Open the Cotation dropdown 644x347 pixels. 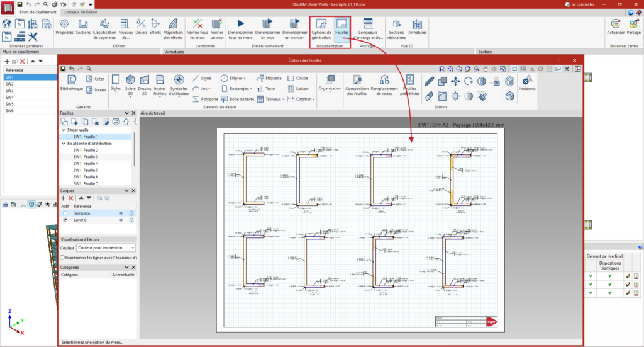coord(301,99)
